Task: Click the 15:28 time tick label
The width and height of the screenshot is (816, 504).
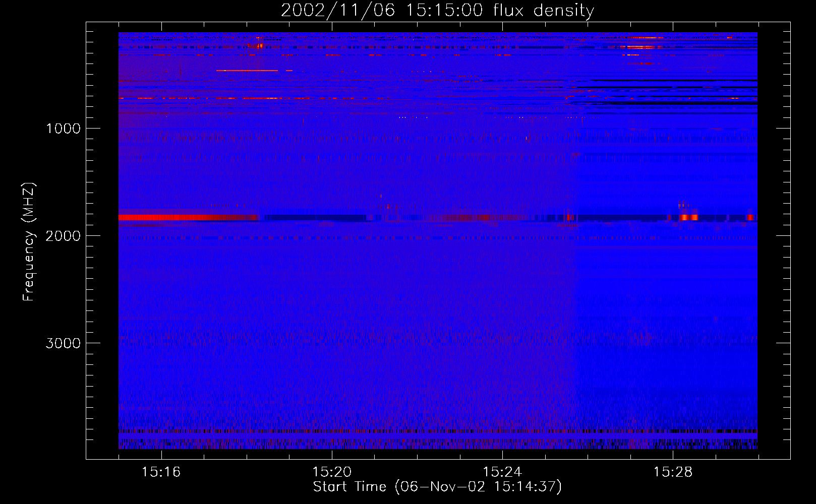Action: tap(673, 472)
